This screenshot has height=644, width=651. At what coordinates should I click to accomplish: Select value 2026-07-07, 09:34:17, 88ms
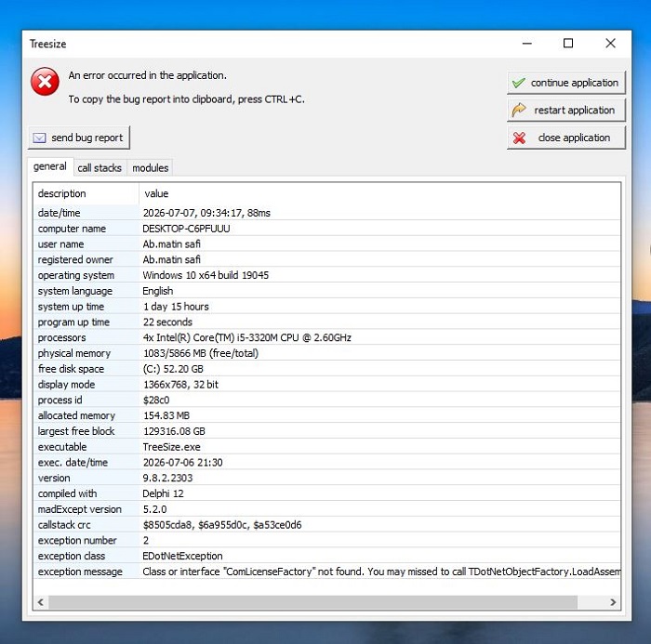206,213
